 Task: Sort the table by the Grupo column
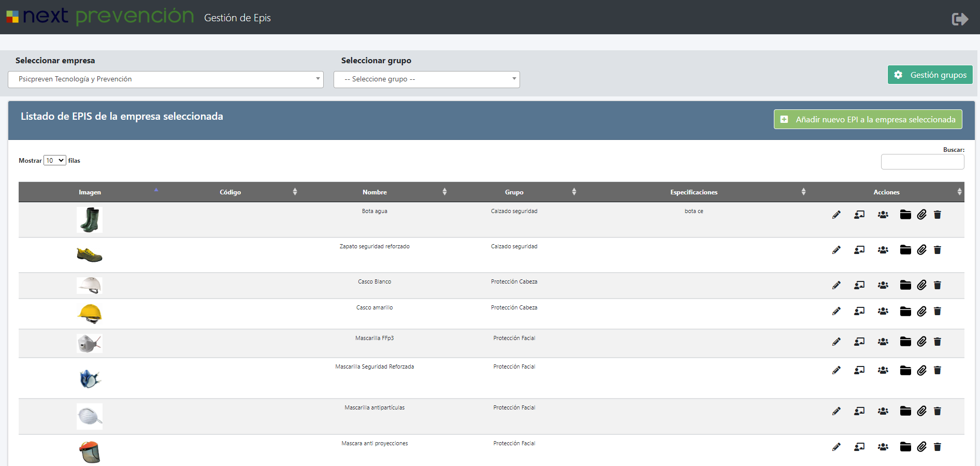point(514,192)
